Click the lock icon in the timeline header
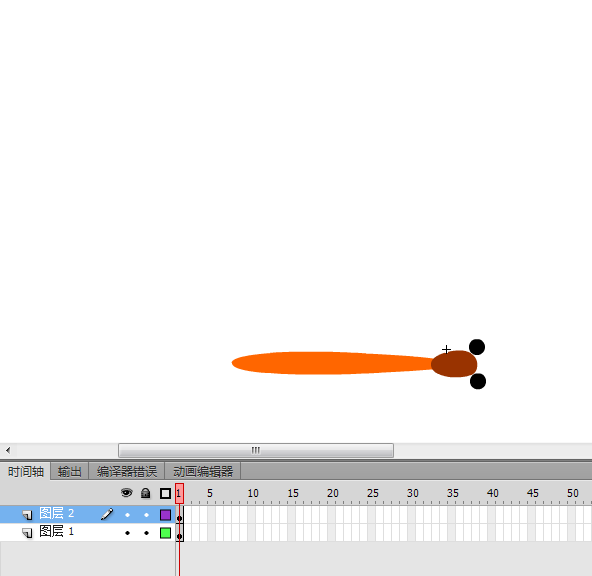 [146, 493]
